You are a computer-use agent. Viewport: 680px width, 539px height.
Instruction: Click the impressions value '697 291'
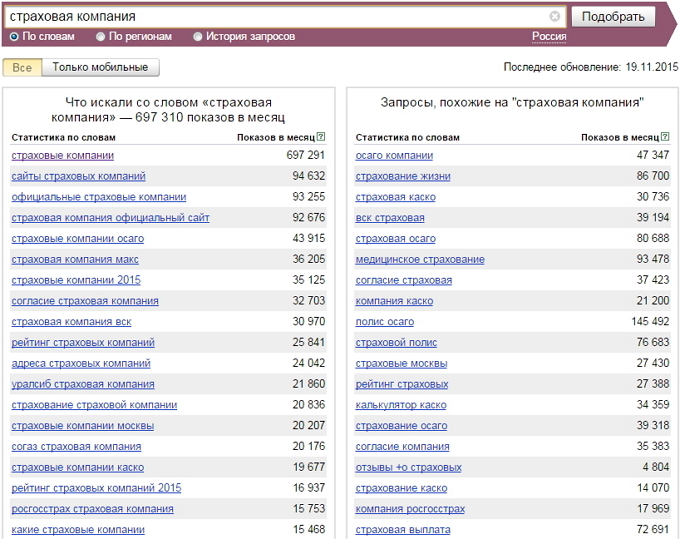[305, 155]
